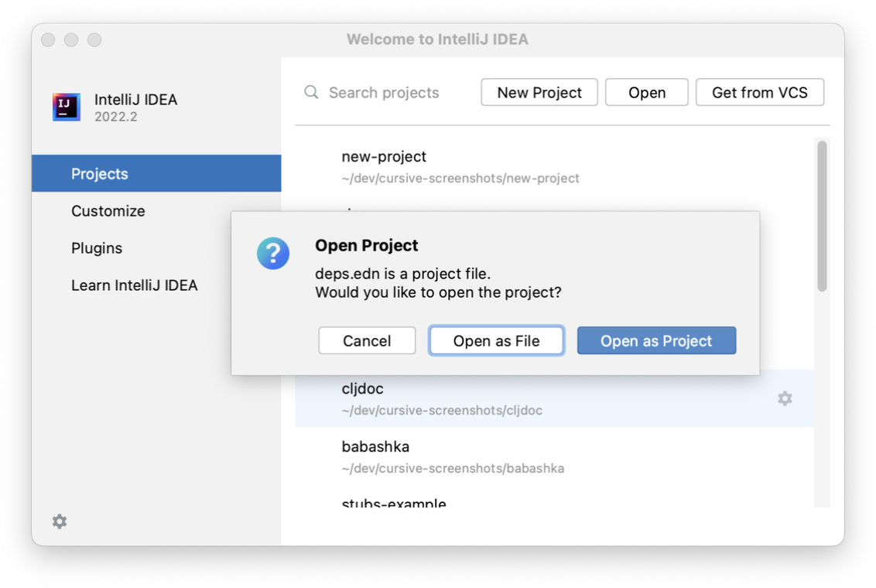Select the Projects tab in sidebar
Viewport: 876px width, 588px height.
(x=156, y=173)
